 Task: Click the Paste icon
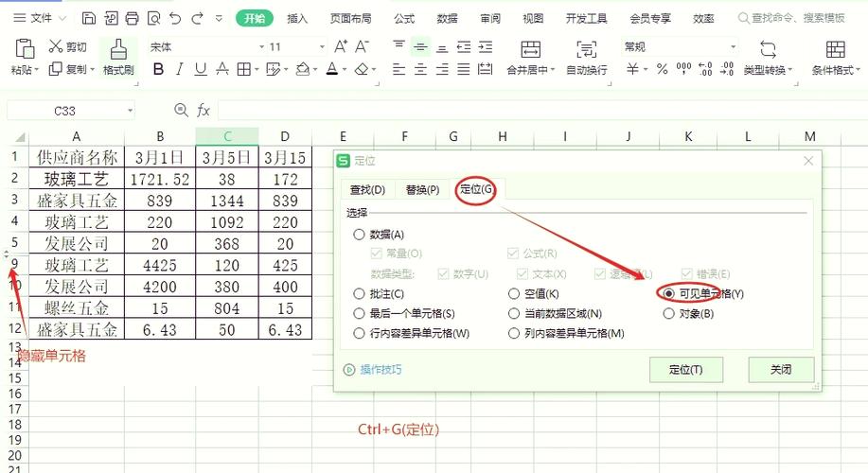pos(25,48)
